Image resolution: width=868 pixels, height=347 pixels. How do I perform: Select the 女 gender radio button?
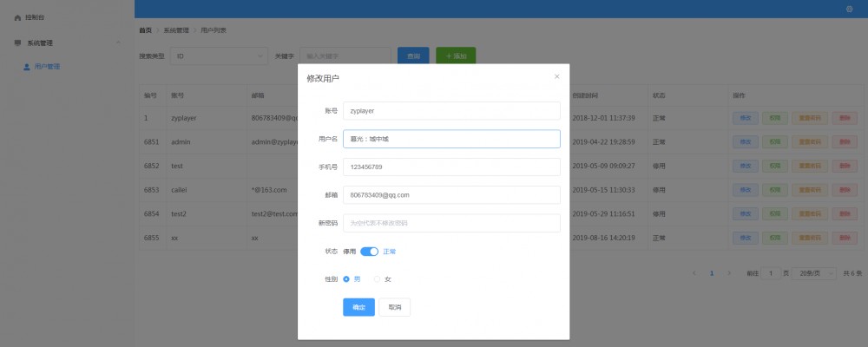378,279
